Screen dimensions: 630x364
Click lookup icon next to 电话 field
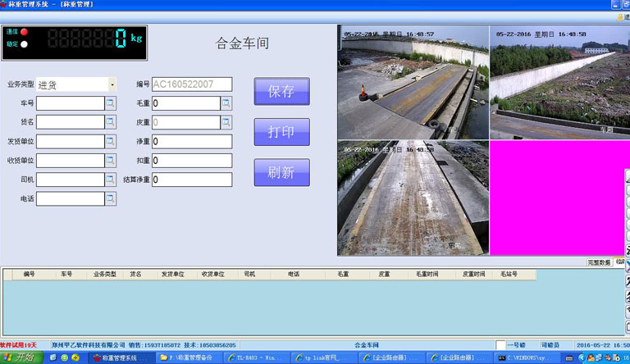click(x=111, y=198)
